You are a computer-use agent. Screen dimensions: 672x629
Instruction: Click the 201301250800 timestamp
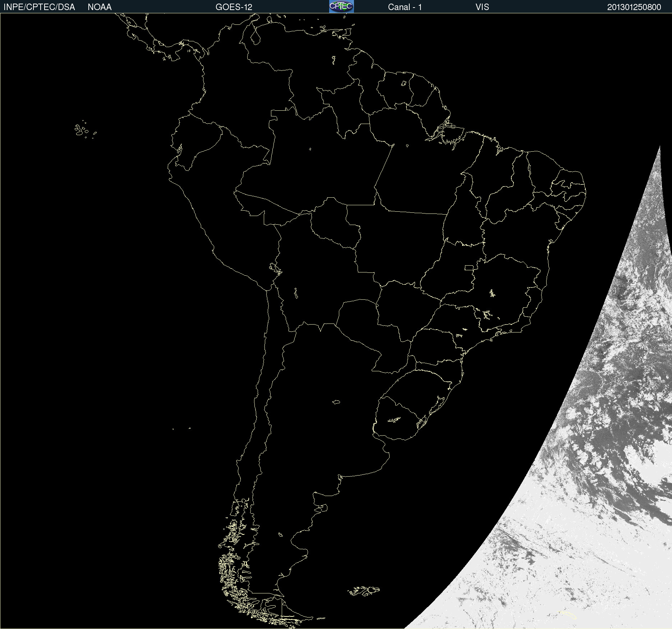[634, 7]
